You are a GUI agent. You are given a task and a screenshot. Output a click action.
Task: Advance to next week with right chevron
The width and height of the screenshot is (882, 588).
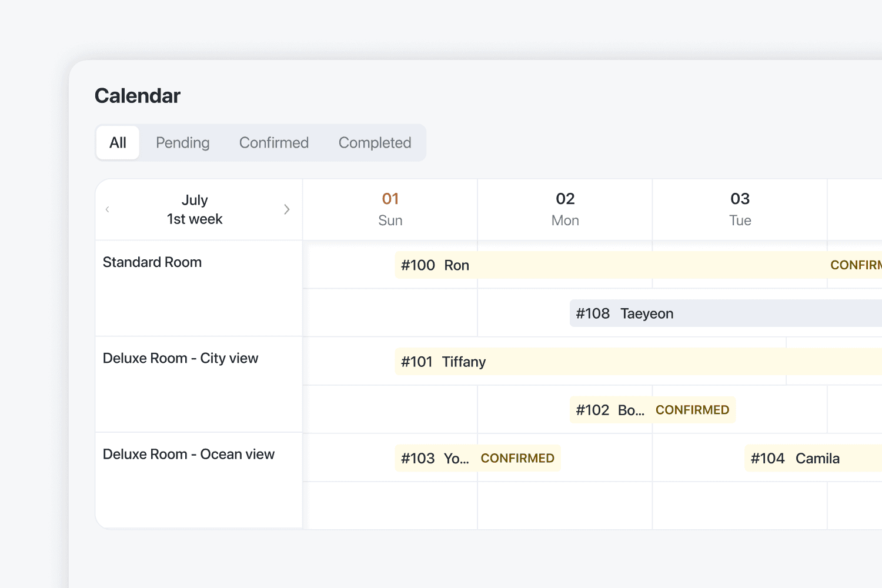[286, 209]
